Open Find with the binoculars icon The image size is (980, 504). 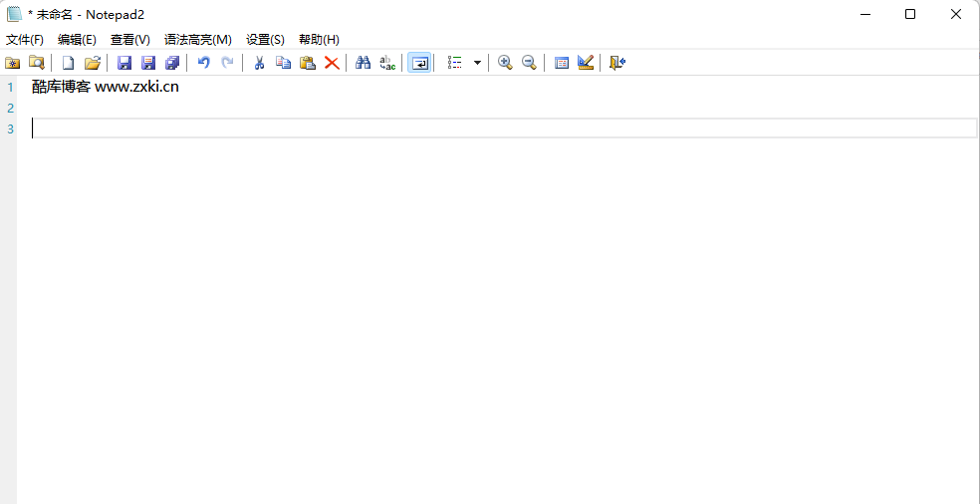pos(364,63)
